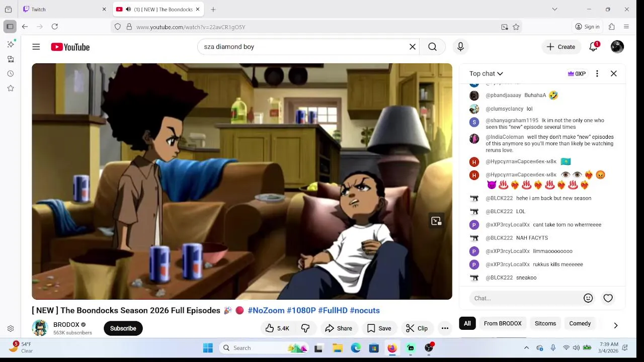Show hidden system tray icons
The height and width of the screenshot is (362, 644).
pyautogui.click(x=526, y=348)
